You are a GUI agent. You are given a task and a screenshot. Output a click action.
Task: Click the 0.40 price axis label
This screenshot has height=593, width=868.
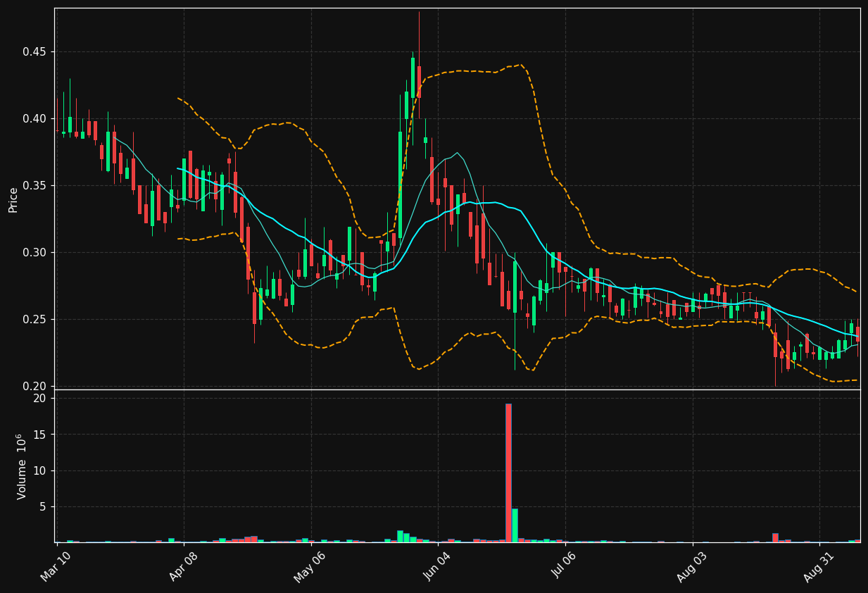[x=33, y=118]
